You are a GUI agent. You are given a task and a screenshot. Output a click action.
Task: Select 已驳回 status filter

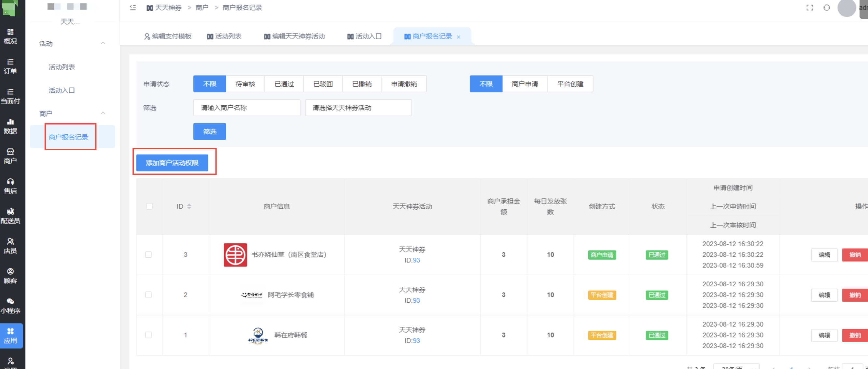[323, 84]
